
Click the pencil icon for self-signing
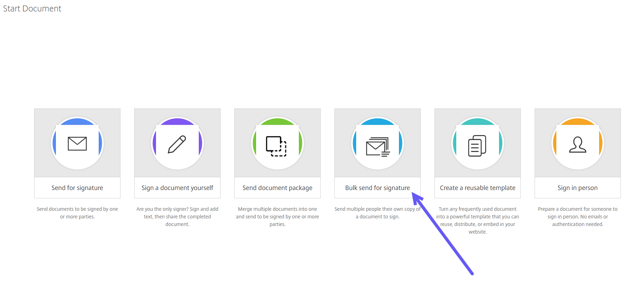click(177, 144)
